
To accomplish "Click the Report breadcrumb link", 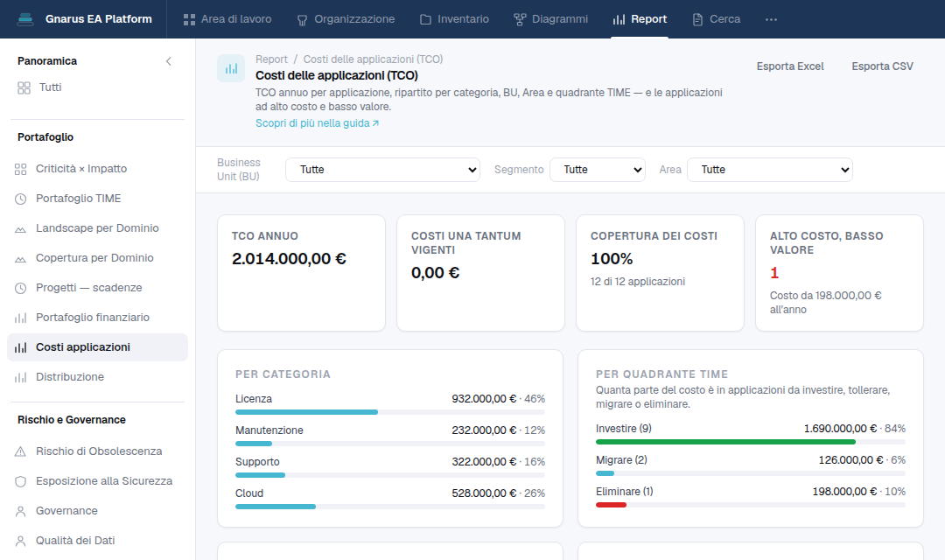I will tap(271, 59).
